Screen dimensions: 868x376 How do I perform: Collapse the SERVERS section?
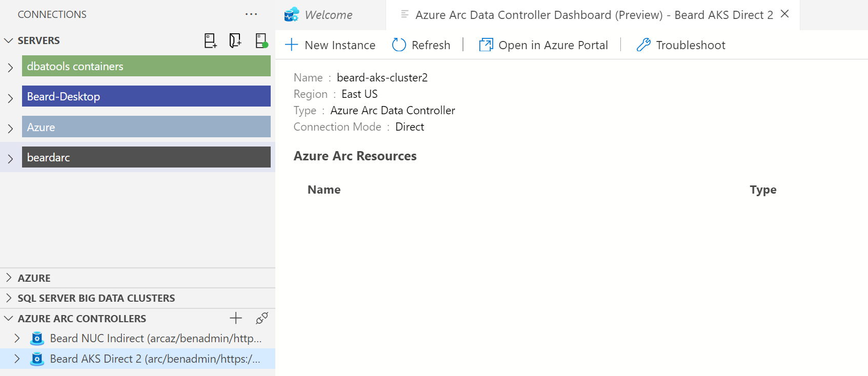click(x=9, y=40)
